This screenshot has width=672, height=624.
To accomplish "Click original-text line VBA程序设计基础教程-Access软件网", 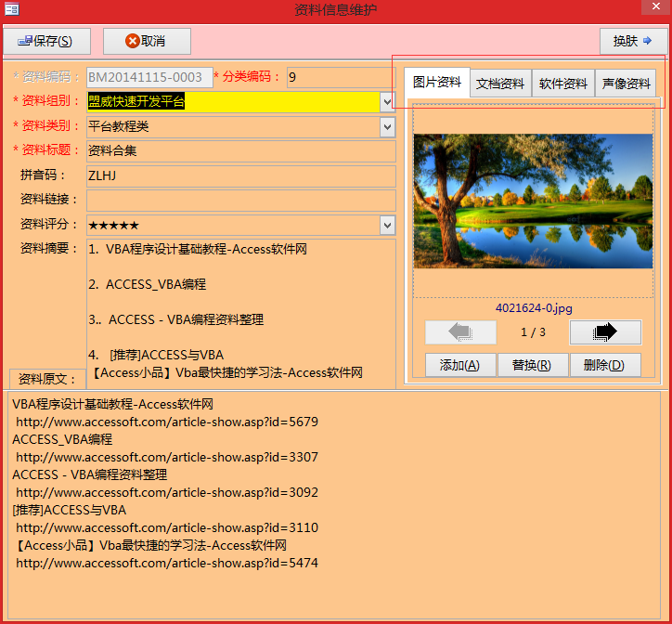I will tap(112, 405).
